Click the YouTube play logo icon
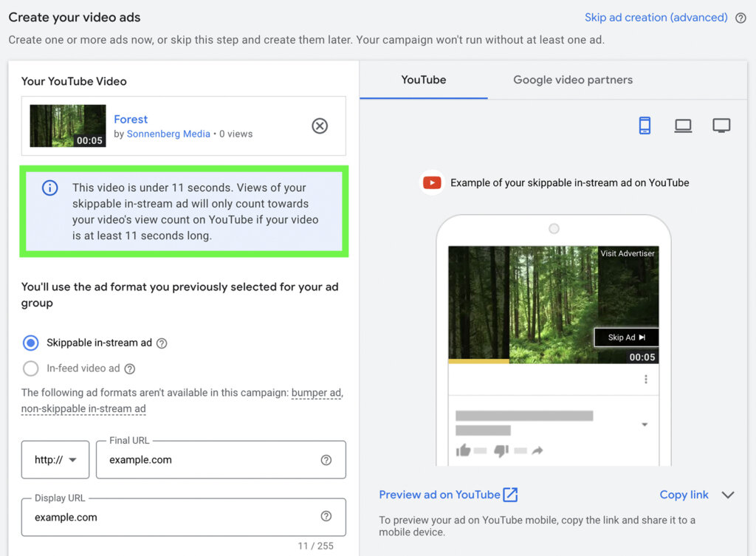This screenshot has height=556, width=756. click(431, 182)
